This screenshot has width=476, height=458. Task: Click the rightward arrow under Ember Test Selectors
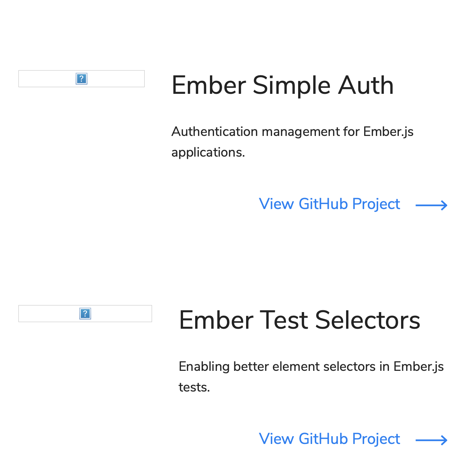pyautogui.click(x=431, y=440)
